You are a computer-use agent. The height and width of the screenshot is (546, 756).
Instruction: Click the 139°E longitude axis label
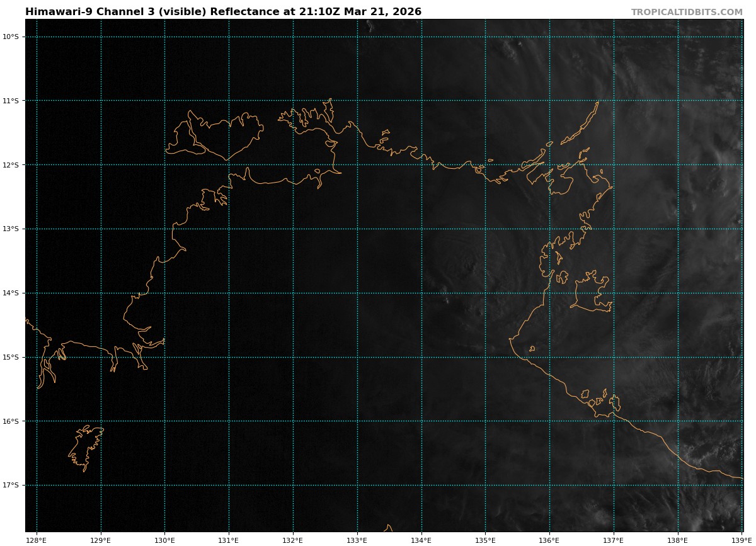[742, 540]
